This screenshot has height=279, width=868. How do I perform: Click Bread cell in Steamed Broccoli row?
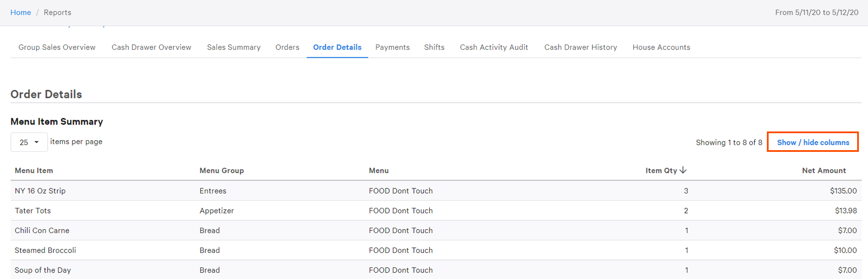pos(210,250)
